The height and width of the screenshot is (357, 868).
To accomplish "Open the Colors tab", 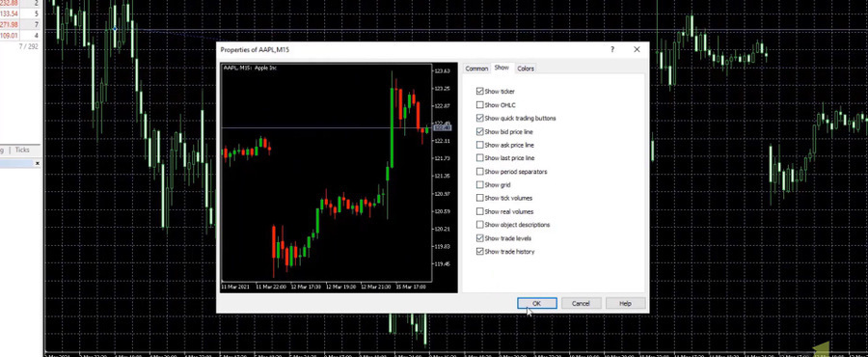I will (x=526, y=69).
